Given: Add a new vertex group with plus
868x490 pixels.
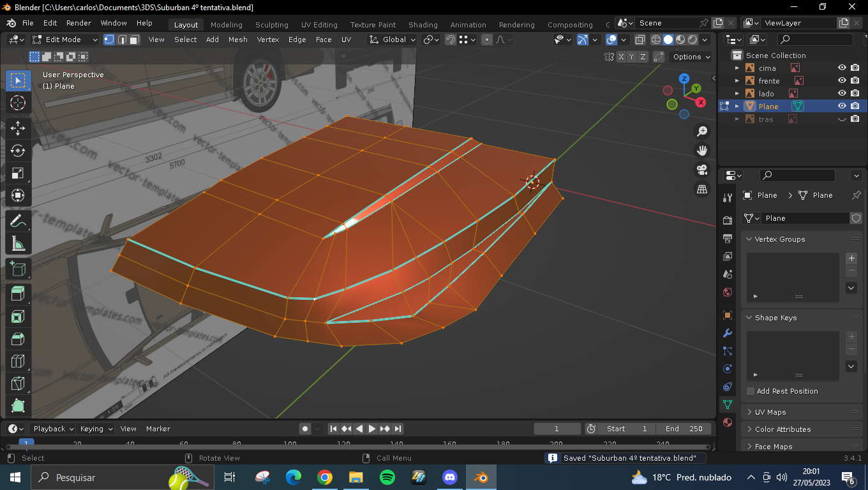Looking at the screenshot, I should 851,258.
